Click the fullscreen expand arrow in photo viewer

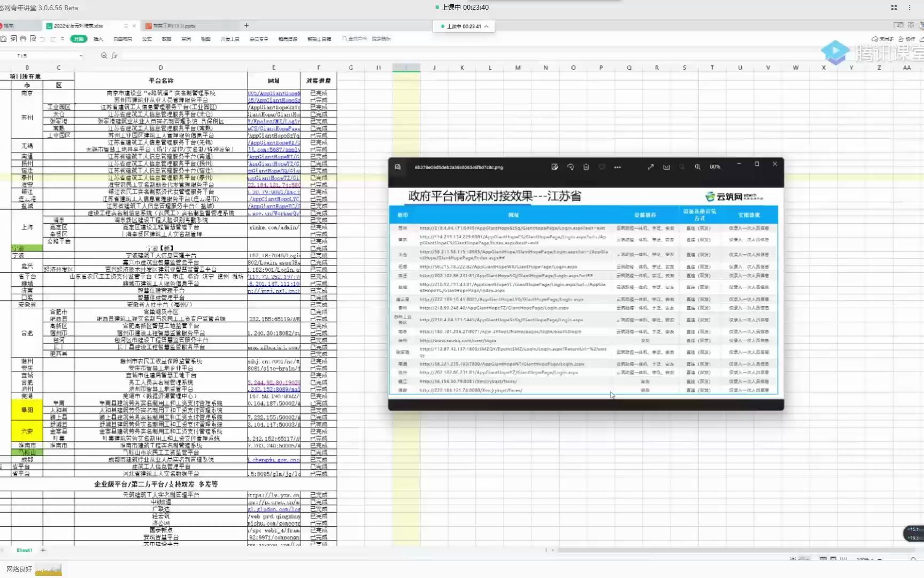pos(651,167)
